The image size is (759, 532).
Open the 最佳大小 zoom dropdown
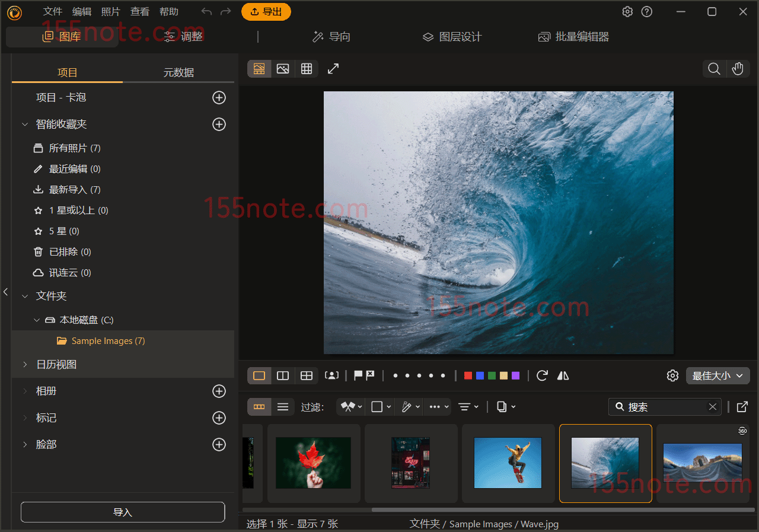click(717, 375)
